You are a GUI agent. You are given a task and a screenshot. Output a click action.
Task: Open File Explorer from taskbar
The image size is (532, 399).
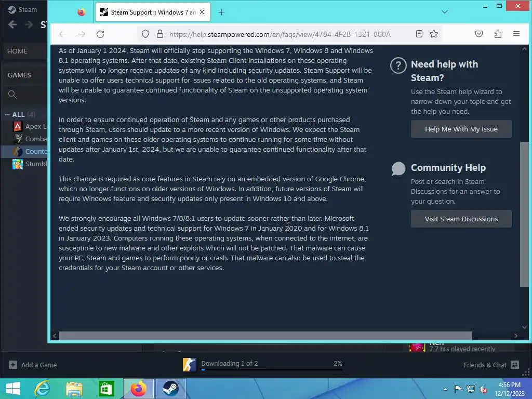(x=74, y=389)
